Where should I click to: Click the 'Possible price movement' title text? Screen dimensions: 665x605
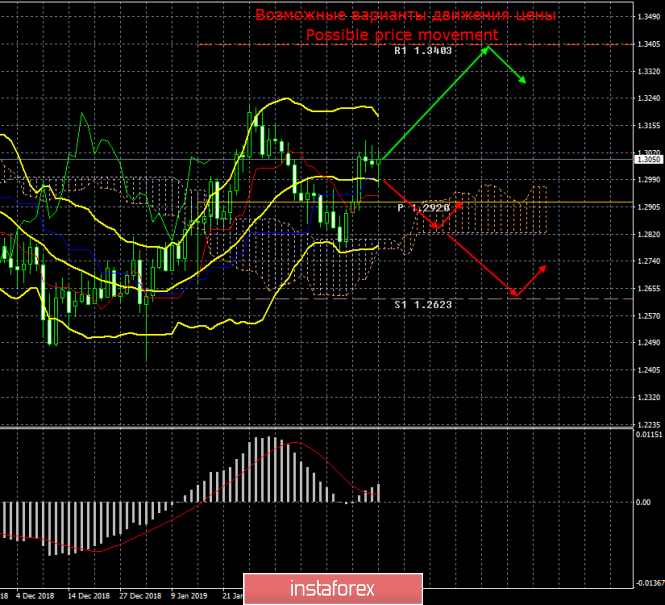(x=402, y=35)
